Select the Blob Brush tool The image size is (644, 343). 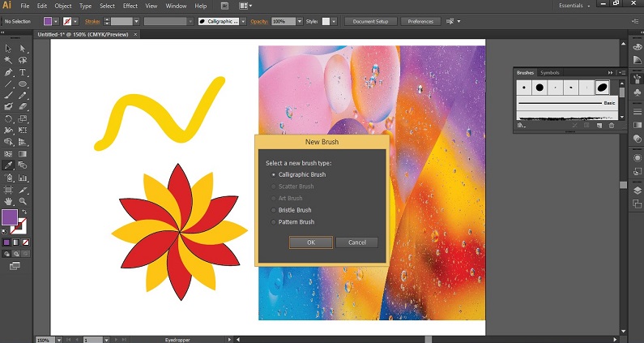pyautogui.click(x=8, y=107)
